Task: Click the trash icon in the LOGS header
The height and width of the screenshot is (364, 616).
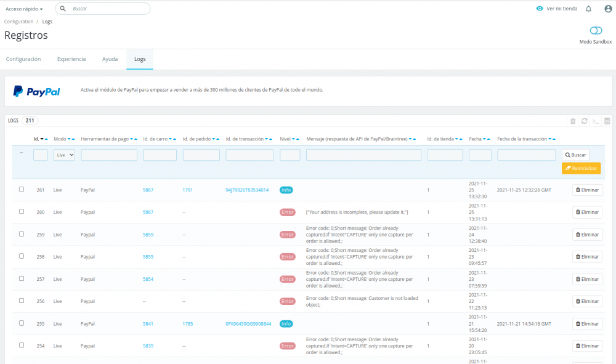Action: 573,121
